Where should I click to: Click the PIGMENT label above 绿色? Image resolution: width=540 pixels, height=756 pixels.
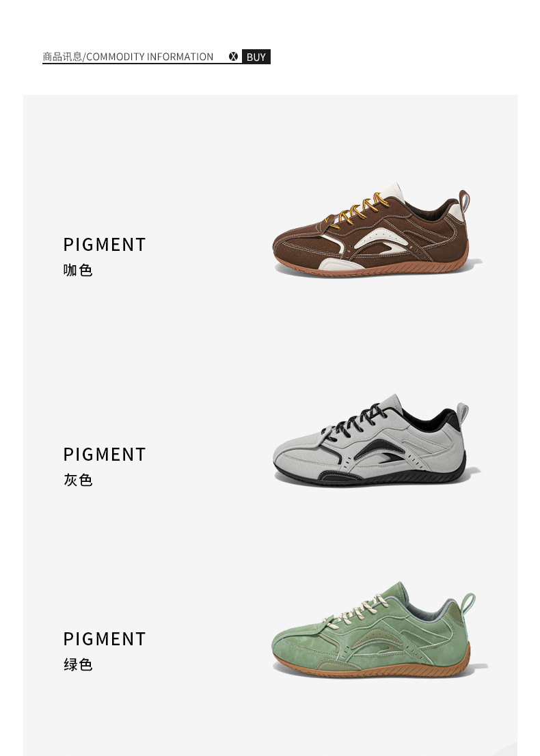click(105, 639)
